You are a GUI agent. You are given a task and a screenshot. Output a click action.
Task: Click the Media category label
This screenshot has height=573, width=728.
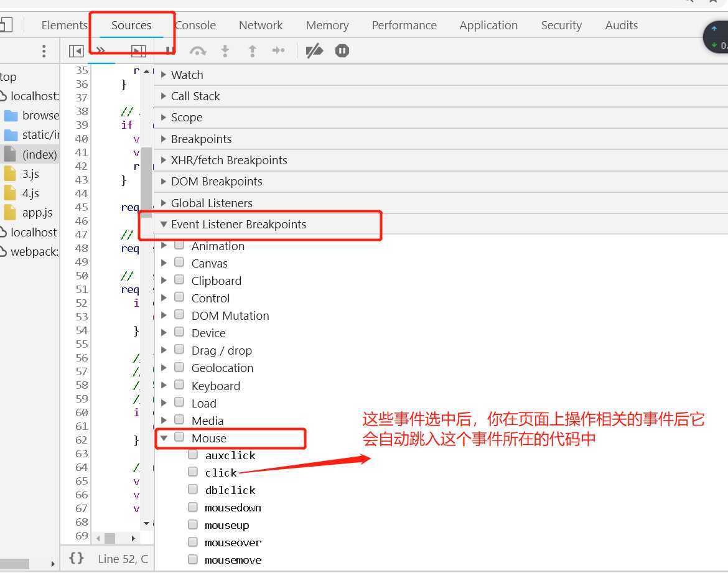tap(208, 421)
